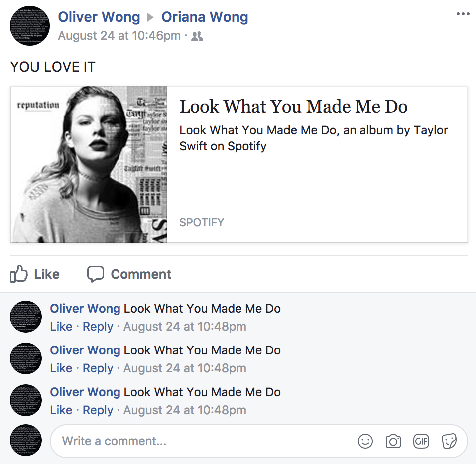476x464 pixels.
Task: Open the emoji picker in the comment box
Action: click(365, 441)
